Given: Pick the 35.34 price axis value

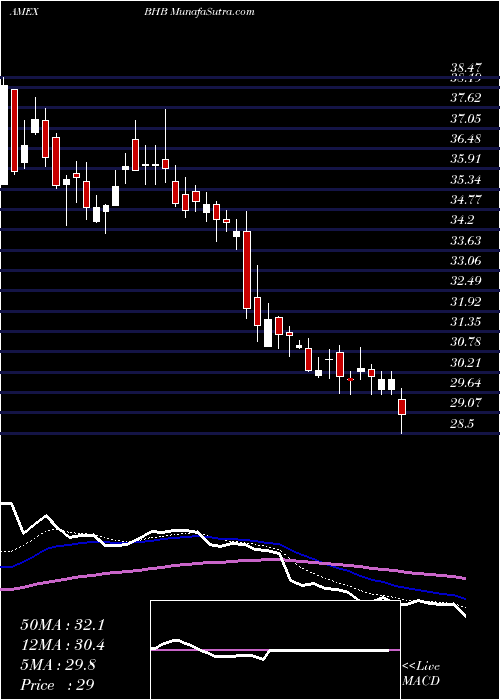Looking at the screenshot, I should pos(466,179).
